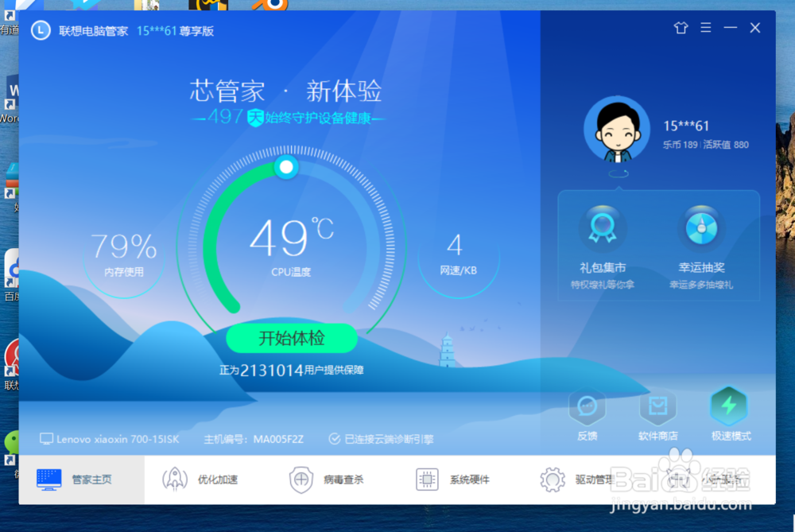Open the skin (shirt) icon in title bar
The width and height of the screenshot is (795, 532).
tap(681, 27)
